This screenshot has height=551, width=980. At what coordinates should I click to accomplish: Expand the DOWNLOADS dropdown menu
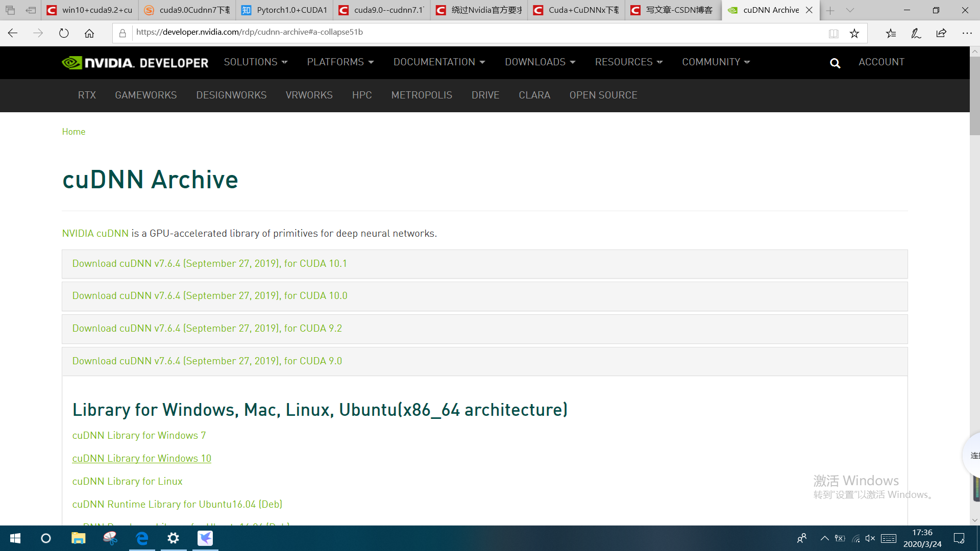tap(540, 62)
